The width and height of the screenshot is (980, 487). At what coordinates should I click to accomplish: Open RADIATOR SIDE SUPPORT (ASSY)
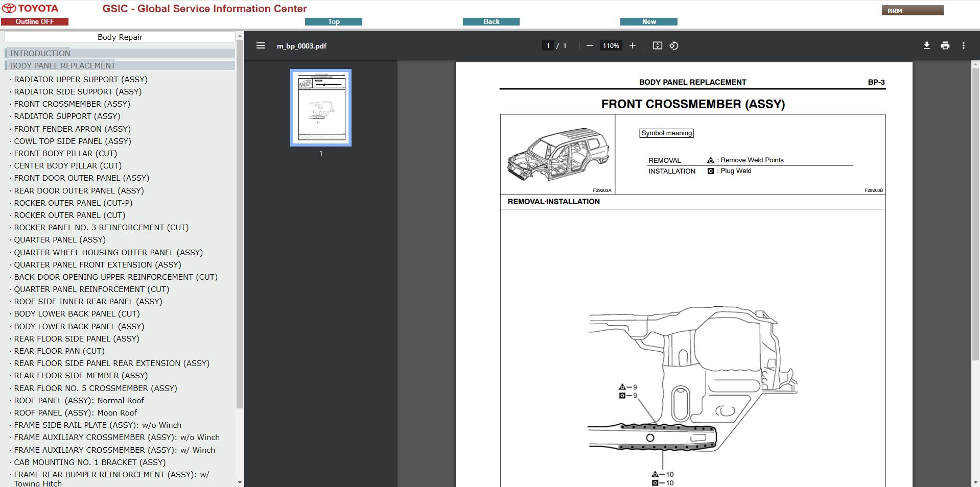coord(78,91)
